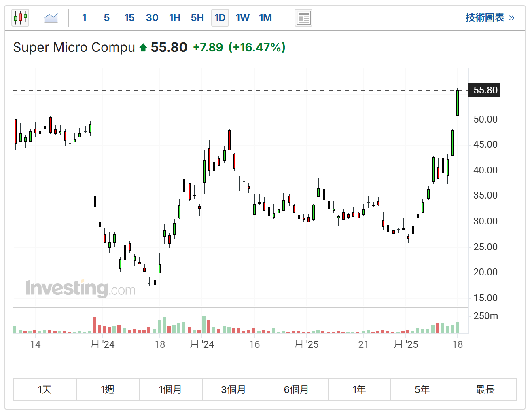Select the 5H interval

pos(197,18)
